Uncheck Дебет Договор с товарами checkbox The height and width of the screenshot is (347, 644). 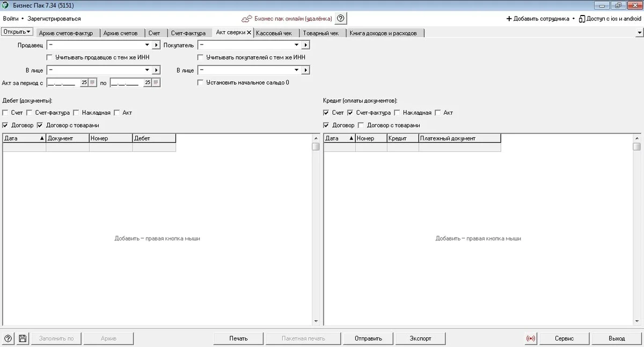(x=40, y=125)
